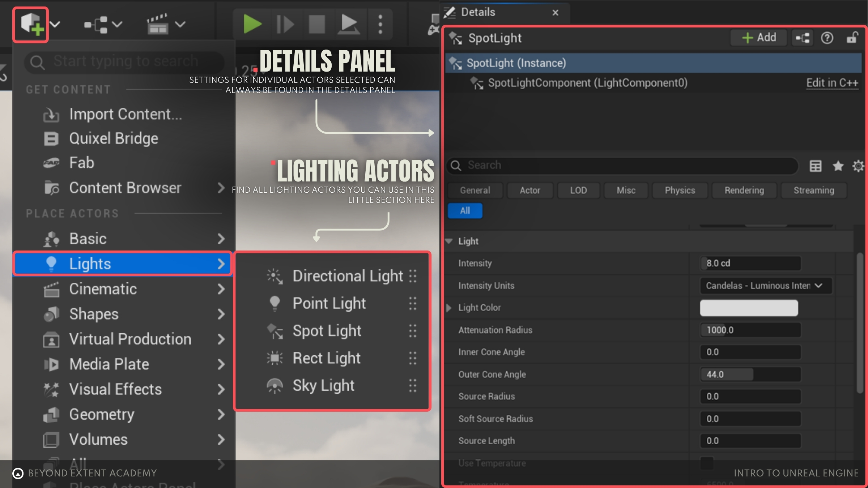The image size is (868, 488).
Task: Click the Quickly Add to Project icon
Action: [x=31, y=24]
